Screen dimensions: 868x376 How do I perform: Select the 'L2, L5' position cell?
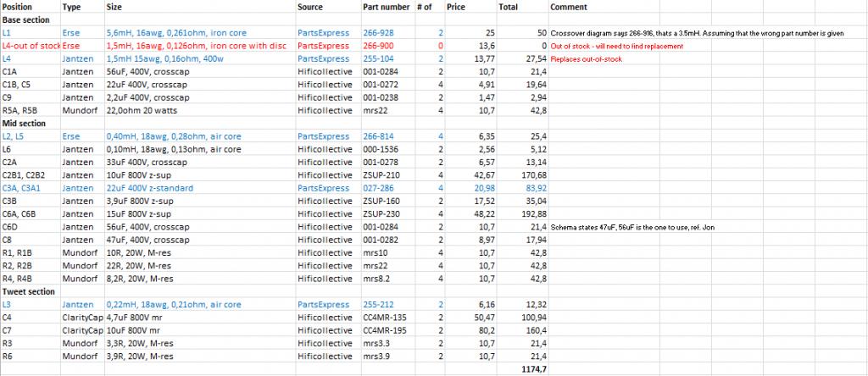31,136
